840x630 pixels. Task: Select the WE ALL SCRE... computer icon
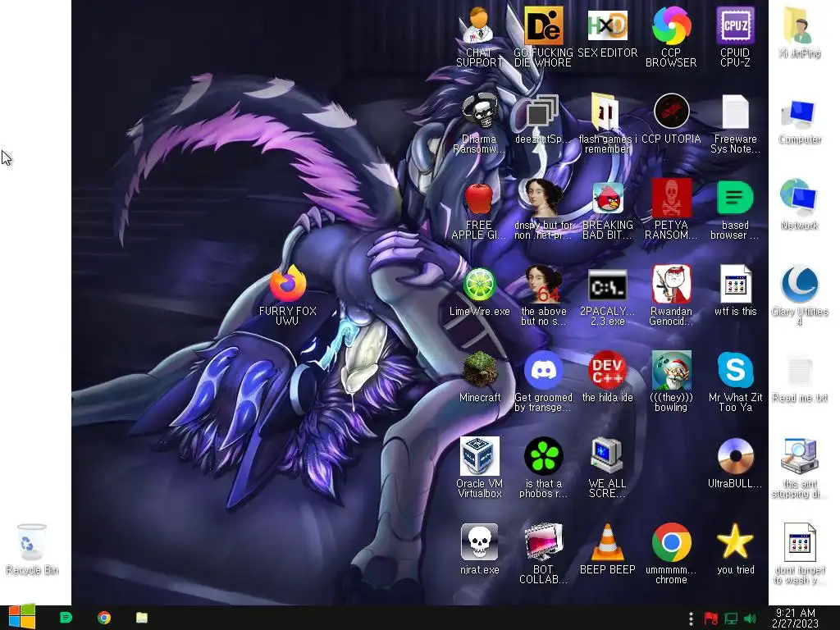(x=607, y=468)
